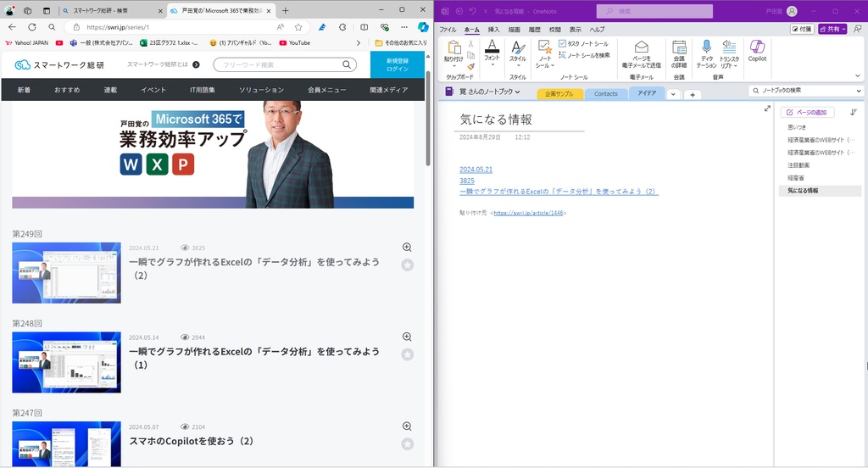This screenshot has width=868, height=468.
Task: Click the 2024.05.21 link in OneNote page
Action: coord(476,170)
